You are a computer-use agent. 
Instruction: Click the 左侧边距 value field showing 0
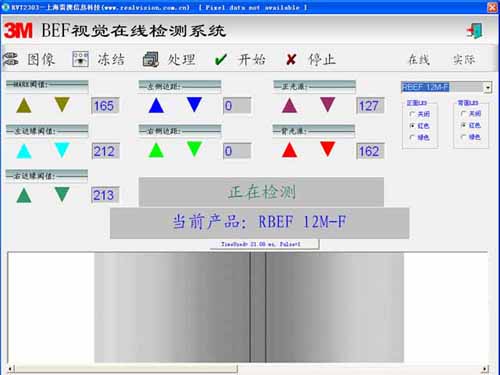coord(237,106)
